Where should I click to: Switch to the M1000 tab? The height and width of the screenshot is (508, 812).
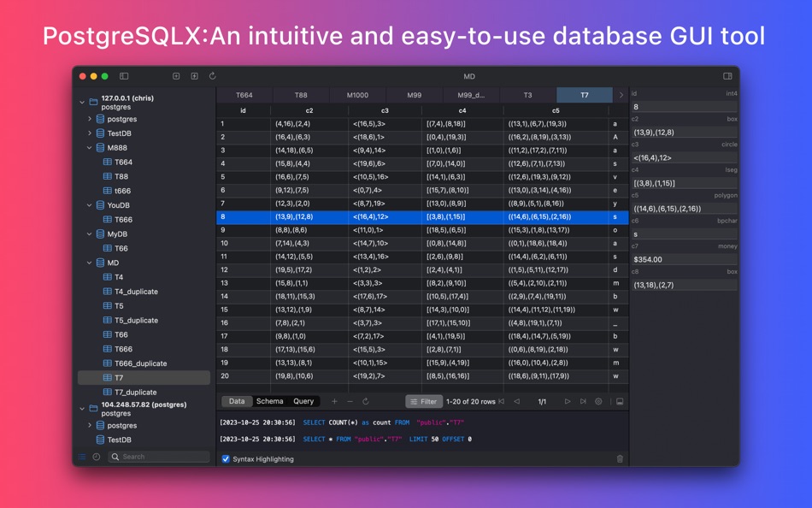[x=357, y=96]
